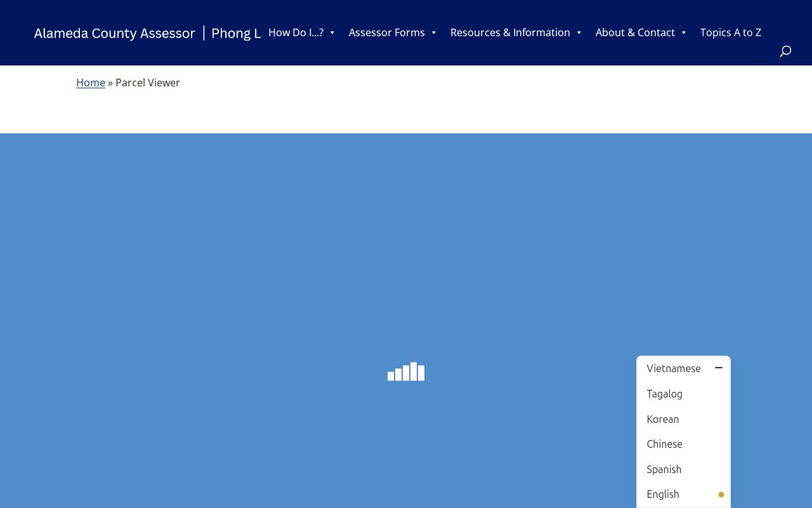
Task: Click the Home breadcrumb link
Action: [x=91, y=83]
